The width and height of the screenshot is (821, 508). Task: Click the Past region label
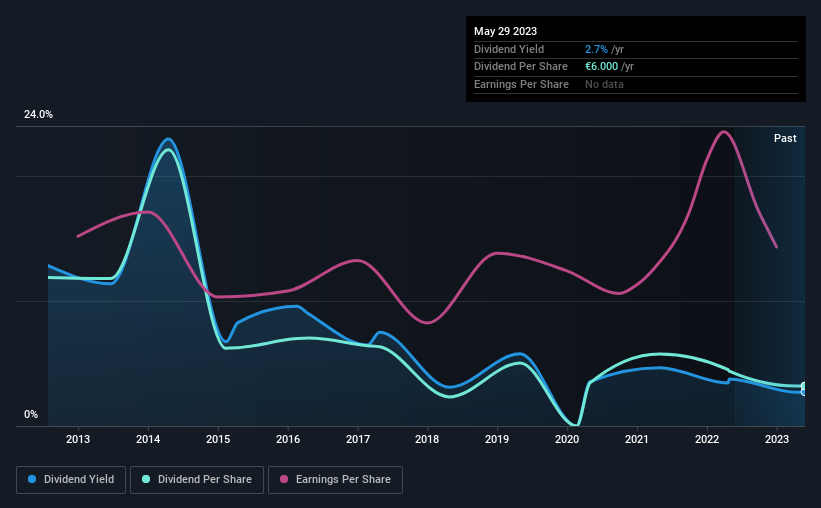(785, 138)
